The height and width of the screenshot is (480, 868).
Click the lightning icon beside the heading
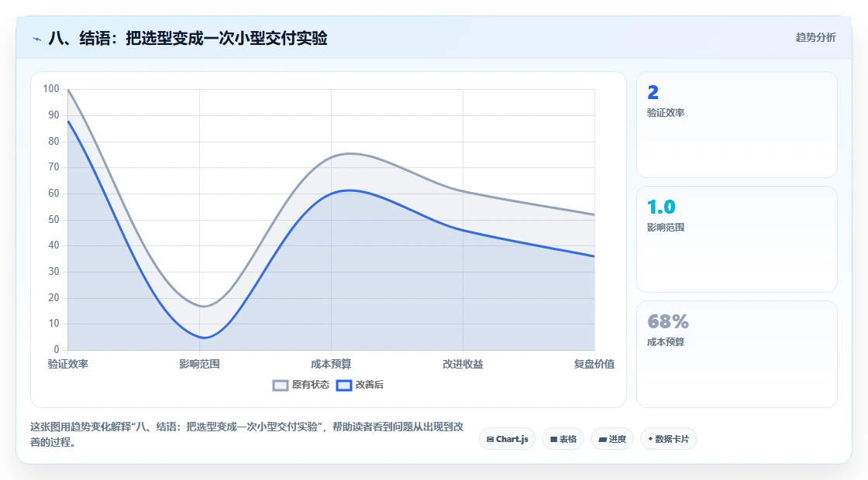(x=37, y=39)
